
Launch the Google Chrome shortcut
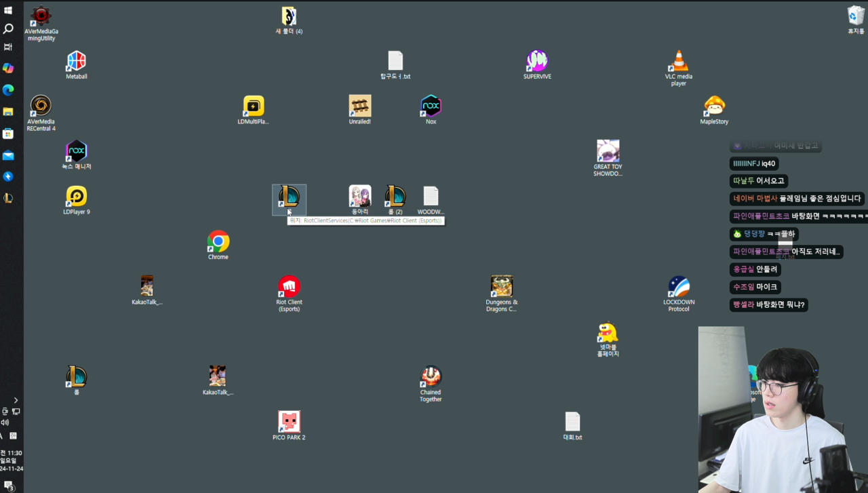tap(218, 245)
